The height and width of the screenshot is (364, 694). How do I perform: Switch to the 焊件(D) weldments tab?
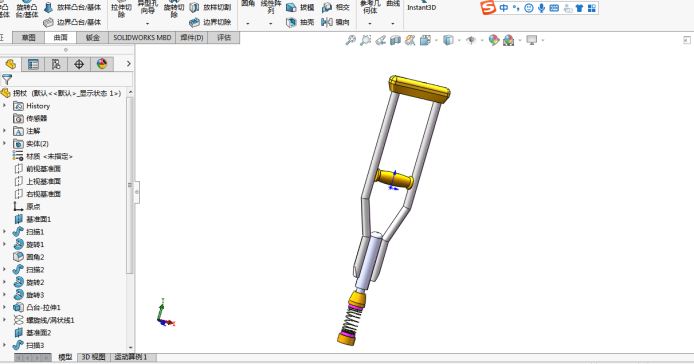point(192,38)
